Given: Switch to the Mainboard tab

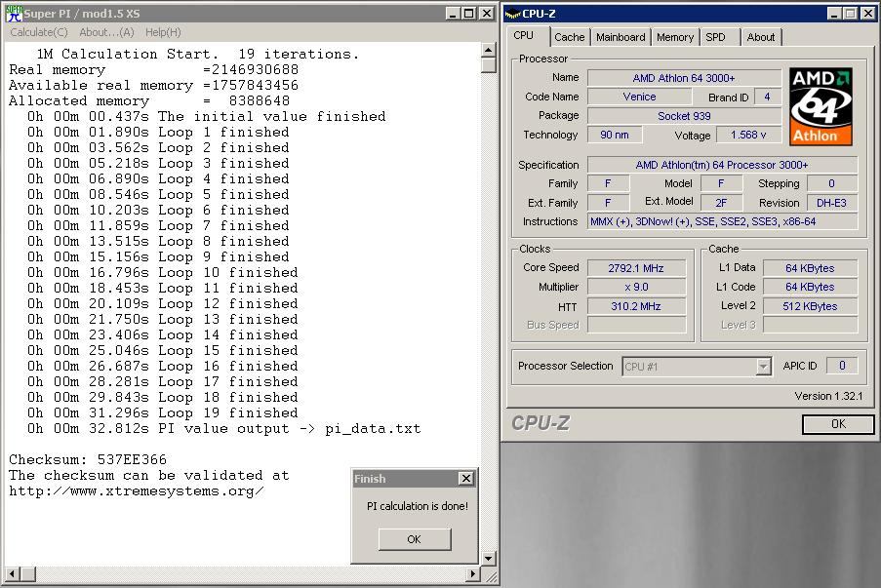Looking at the screenshot, I should [x=621, y=37].
